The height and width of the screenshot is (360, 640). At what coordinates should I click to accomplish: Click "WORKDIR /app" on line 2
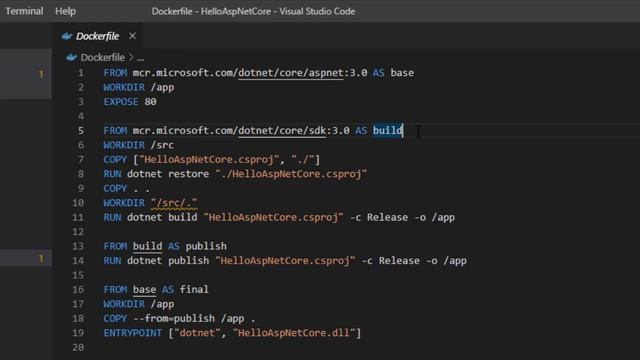click(138, 87)
